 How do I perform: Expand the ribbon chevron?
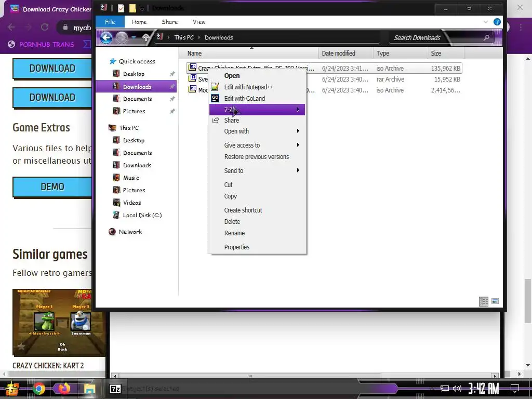click(x=486, y=22)
